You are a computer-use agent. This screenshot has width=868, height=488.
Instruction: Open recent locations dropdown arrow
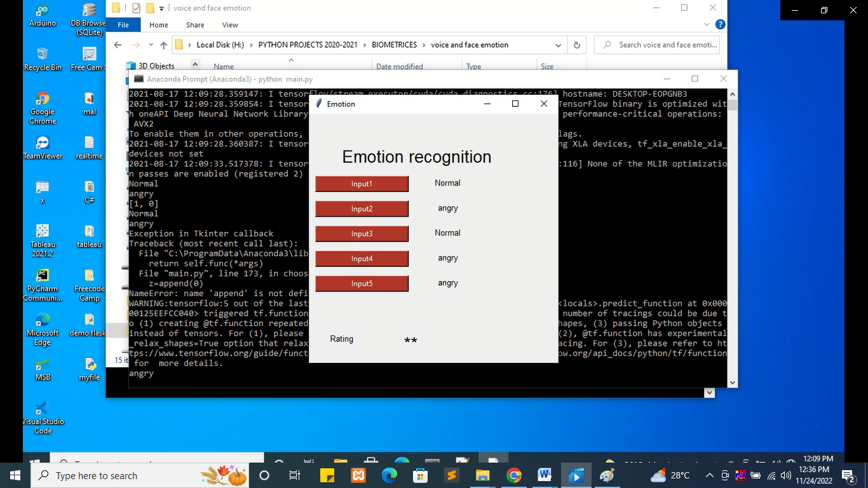click(151, 45)
